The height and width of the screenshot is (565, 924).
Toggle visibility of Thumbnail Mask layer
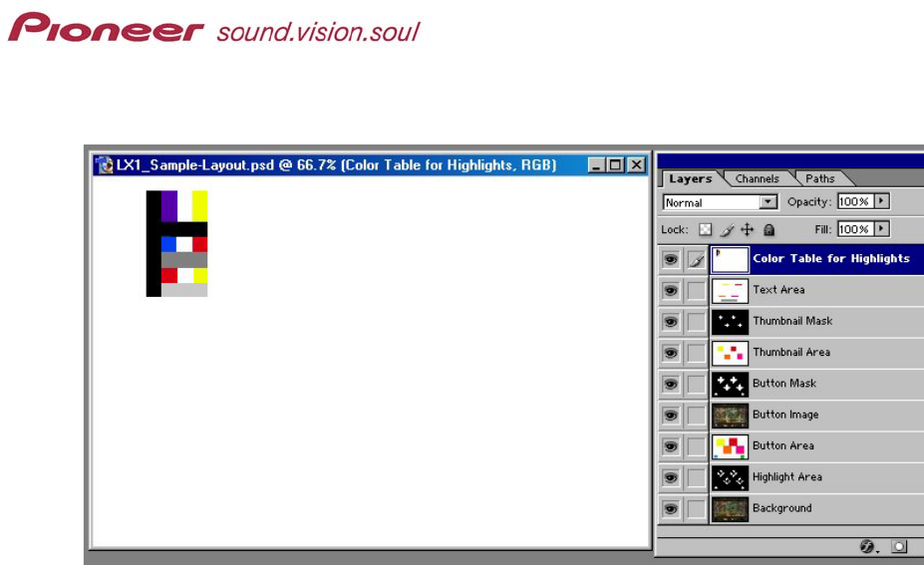pos(671,322)
